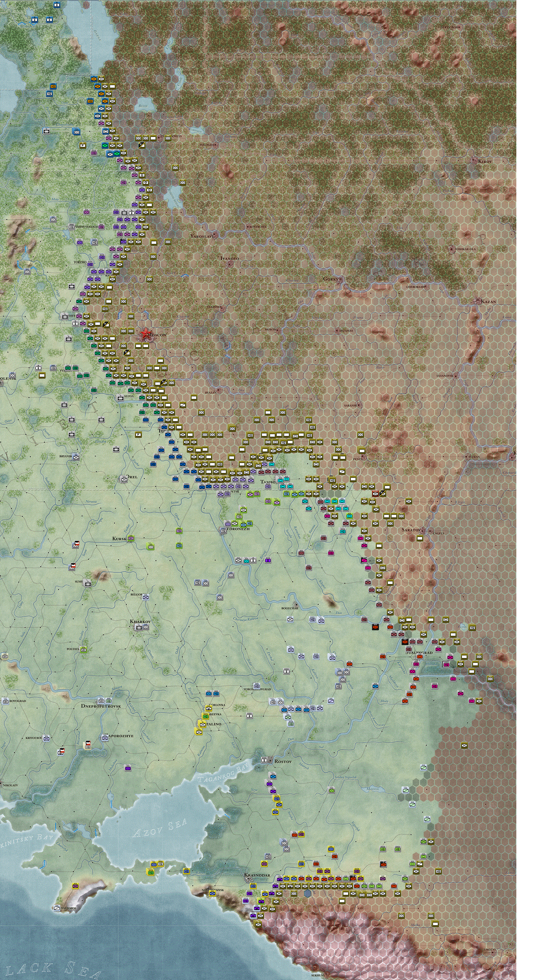Viewport: 533px width, 980px height.
Task: Click the Rostov city label
Action: [283, 761]
